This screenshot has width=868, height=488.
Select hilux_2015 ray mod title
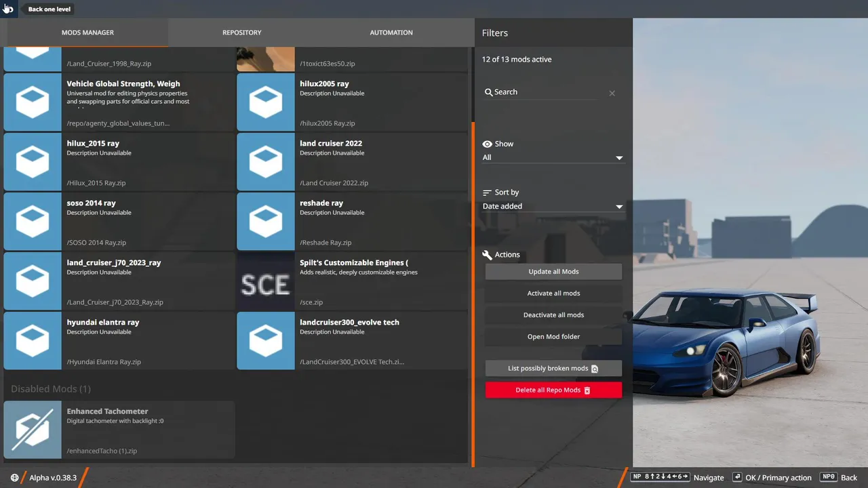[x=93, y=144]
